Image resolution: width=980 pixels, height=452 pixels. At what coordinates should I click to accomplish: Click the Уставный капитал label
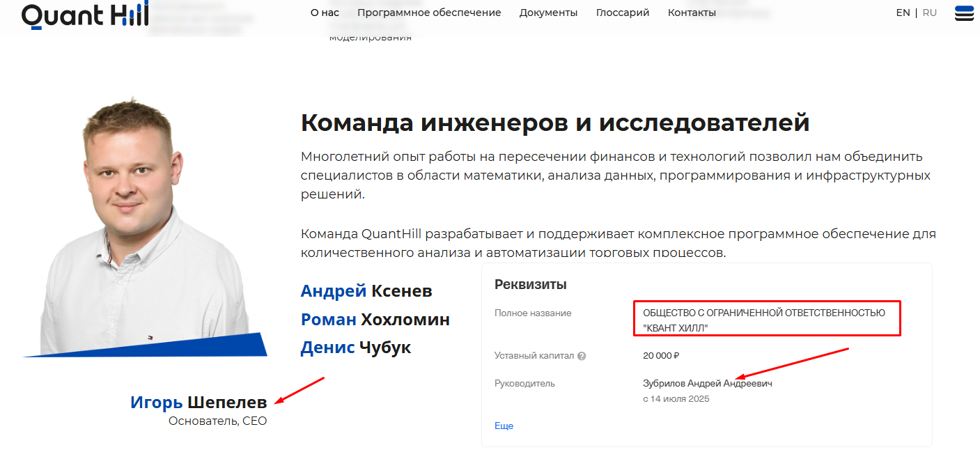(534, 355)
